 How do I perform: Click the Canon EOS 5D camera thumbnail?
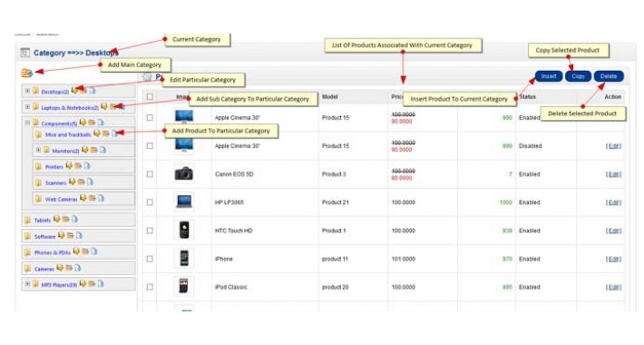(x=184, y=173)
